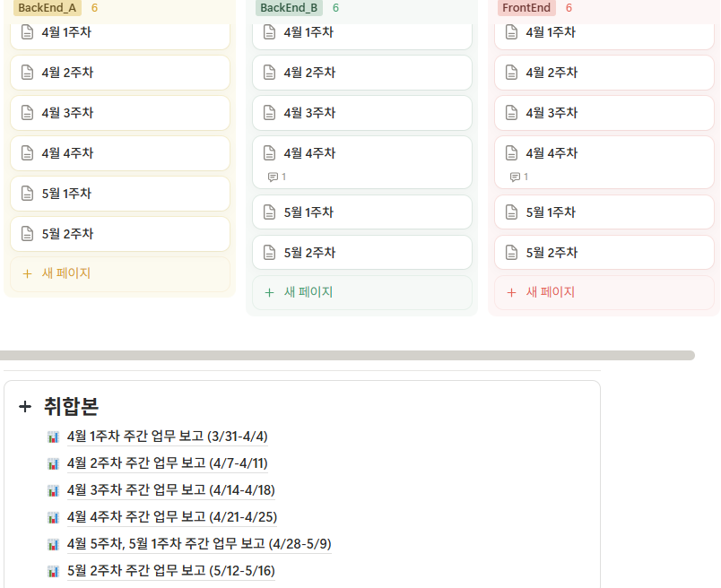Click page icon of FrontEnd 5월 1주차 card
Viewport: 721px width, 588px height.
point(511,212)
